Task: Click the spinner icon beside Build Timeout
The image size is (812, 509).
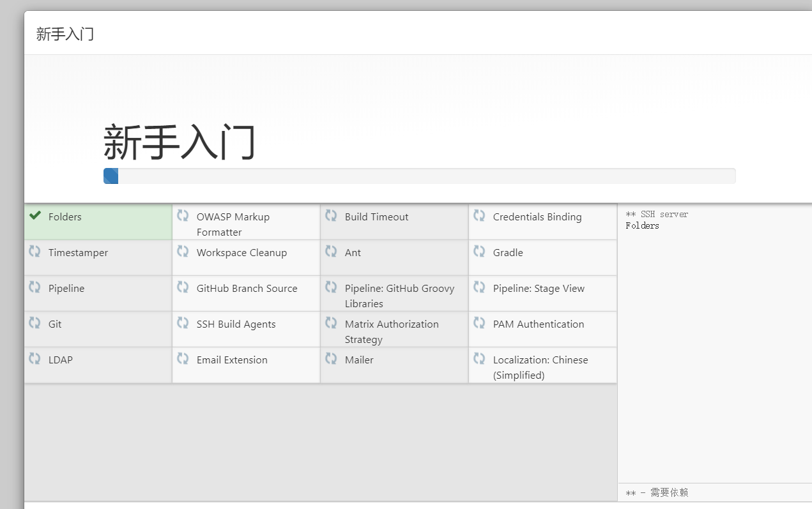Action: [331, 216]
